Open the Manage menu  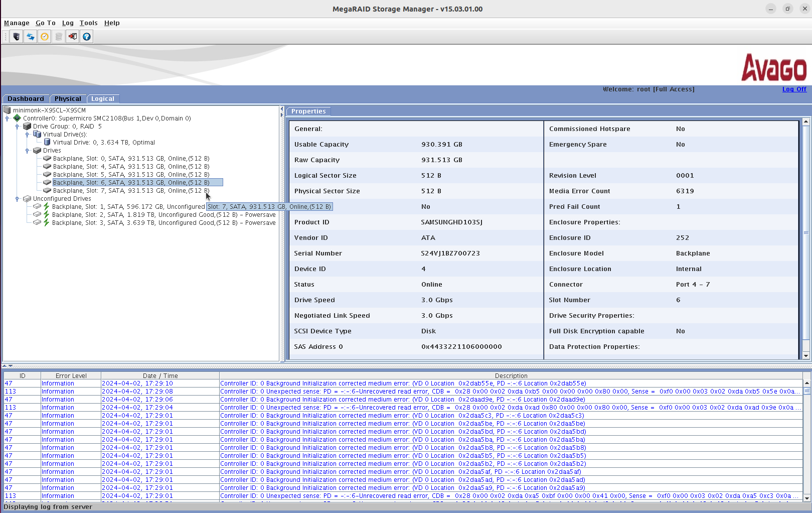point(17,23)
